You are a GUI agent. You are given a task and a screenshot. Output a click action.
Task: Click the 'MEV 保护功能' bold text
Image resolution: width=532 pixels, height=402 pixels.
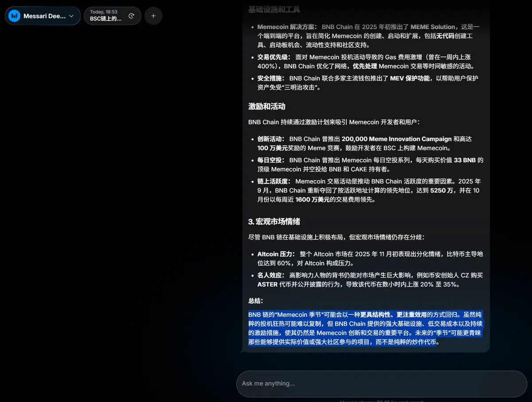[x=410, y=78]
